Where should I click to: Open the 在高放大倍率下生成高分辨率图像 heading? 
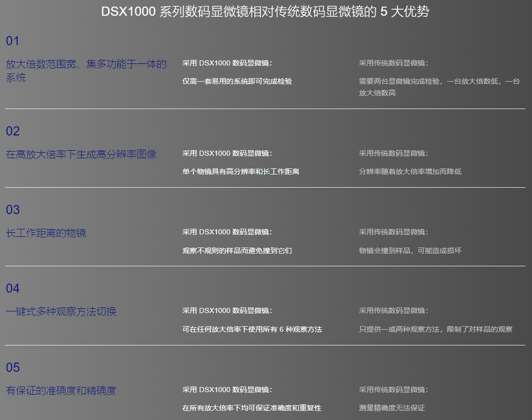click(81, 154)
